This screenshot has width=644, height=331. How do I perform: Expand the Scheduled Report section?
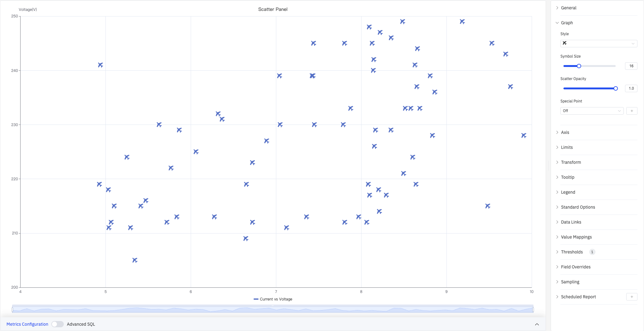tap(578, 297)
